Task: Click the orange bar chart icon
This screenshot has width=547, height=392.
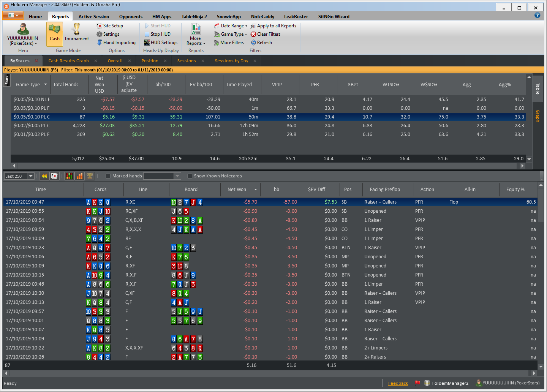Action: (79, 176)
